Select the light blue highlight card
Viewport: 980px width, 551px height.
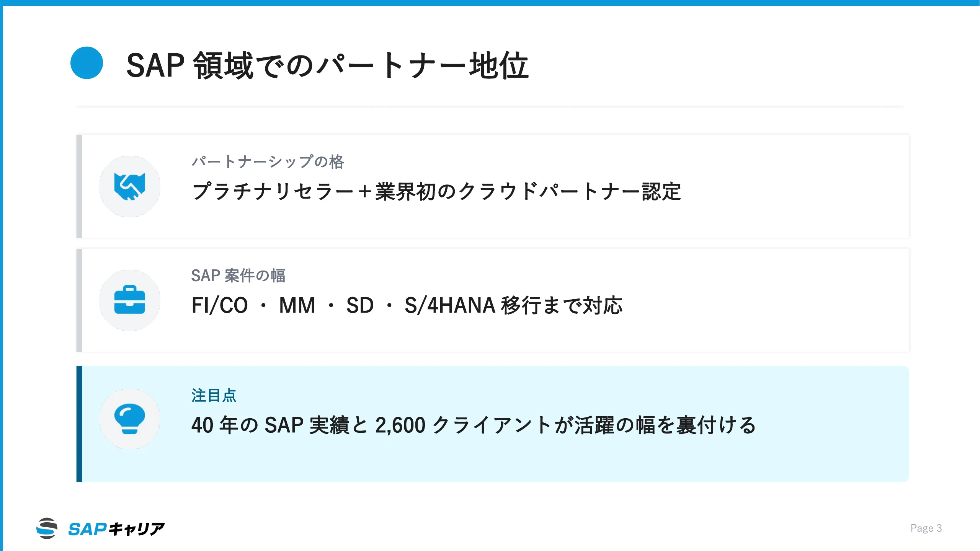(493, 424)
